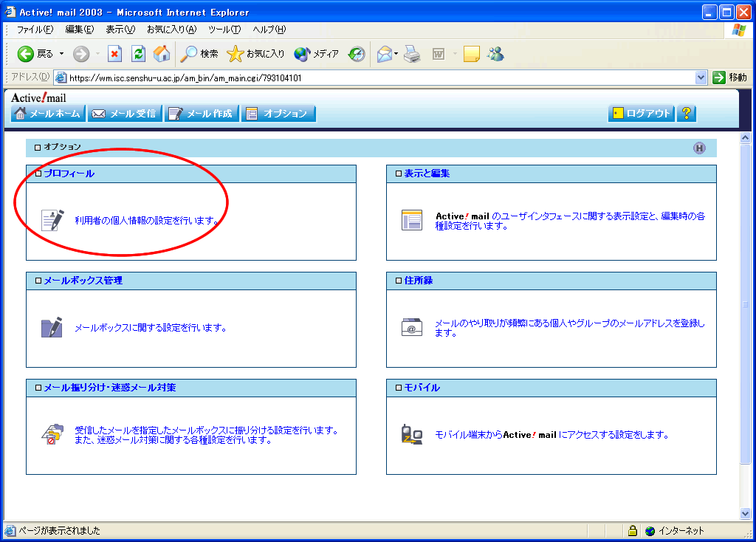Click the 住所録 address card icon
756x542 pixels.
pyautogui.click(x=412, y=327)
